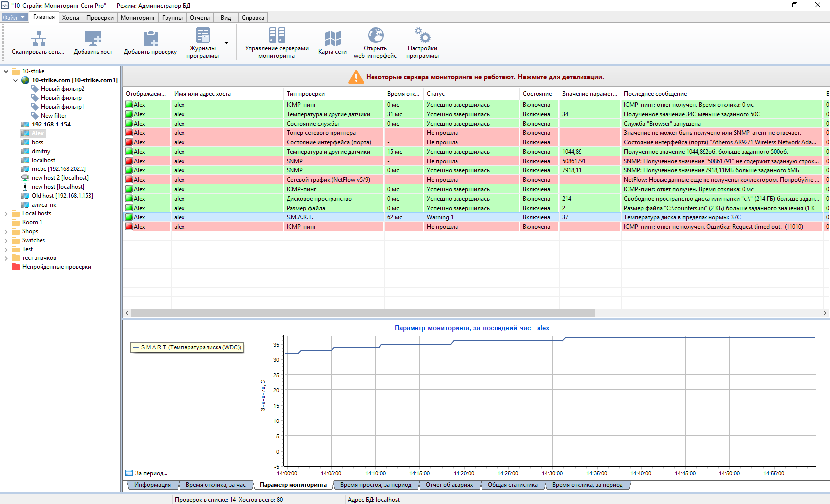Viewport: 830px width, 504px height.
Task: Expand the Switches folder
Action: pos(6,241)
